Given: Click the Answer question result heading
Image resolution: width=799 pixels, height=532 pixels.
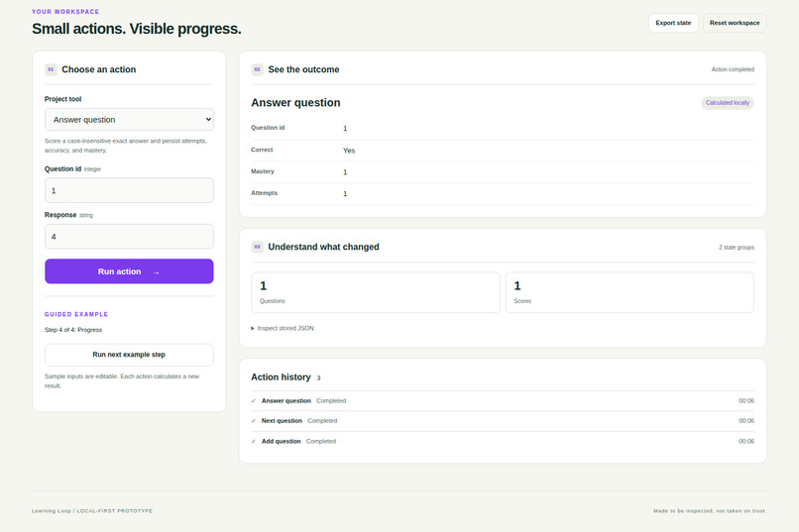Looking at the screenshot, I should tap(295, 103).
